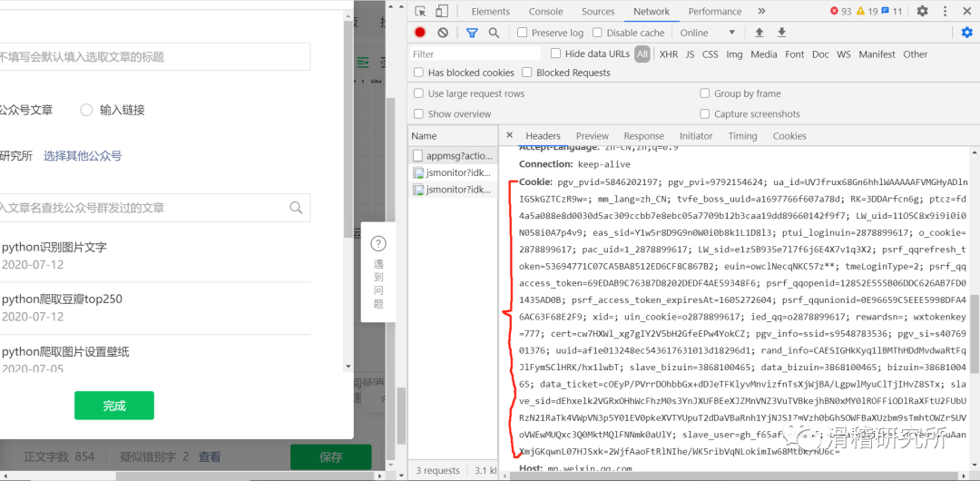Image resolution: width=980 pixels, height=481 pixels.
Task: Clear the network log
Action: pos(443,33)
